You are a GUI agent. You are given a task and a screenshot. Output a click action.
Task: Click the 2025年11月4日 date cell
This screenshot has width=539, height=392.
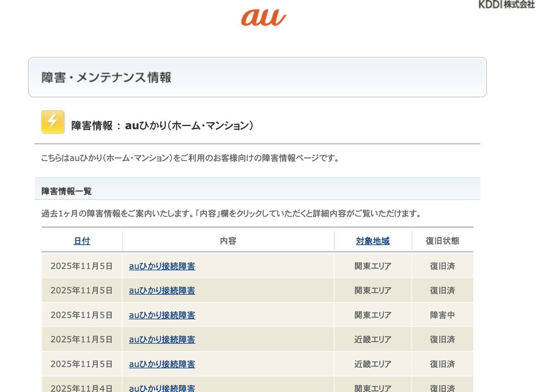pyautogui.click(x=81, y=388)
